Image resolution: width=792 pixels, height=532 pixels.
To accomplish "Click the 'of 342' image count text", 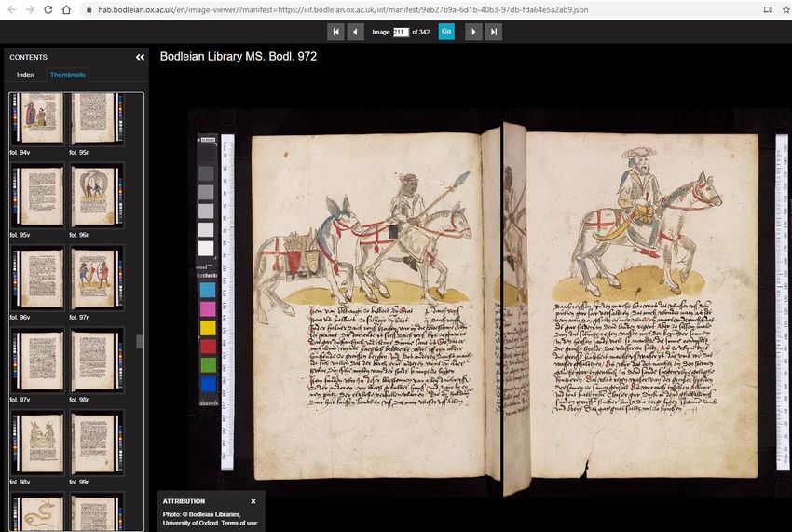I will (x=421, y=32).
